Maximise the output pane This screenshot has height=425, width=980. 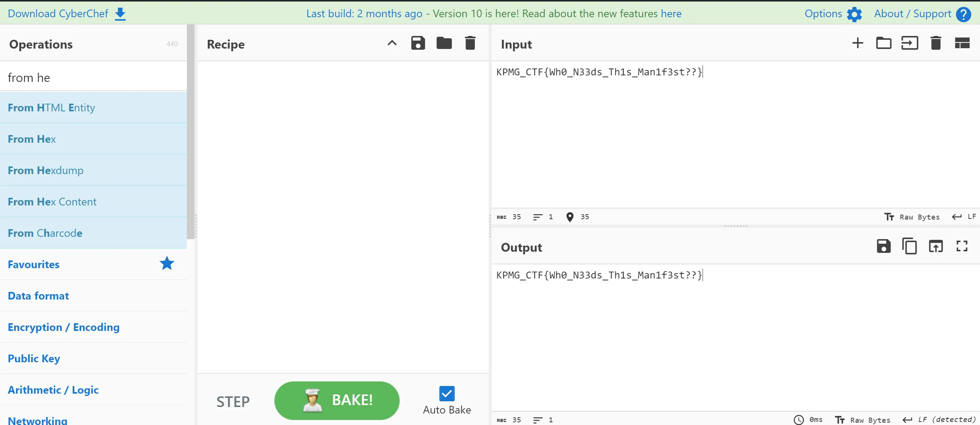(962, 246)
